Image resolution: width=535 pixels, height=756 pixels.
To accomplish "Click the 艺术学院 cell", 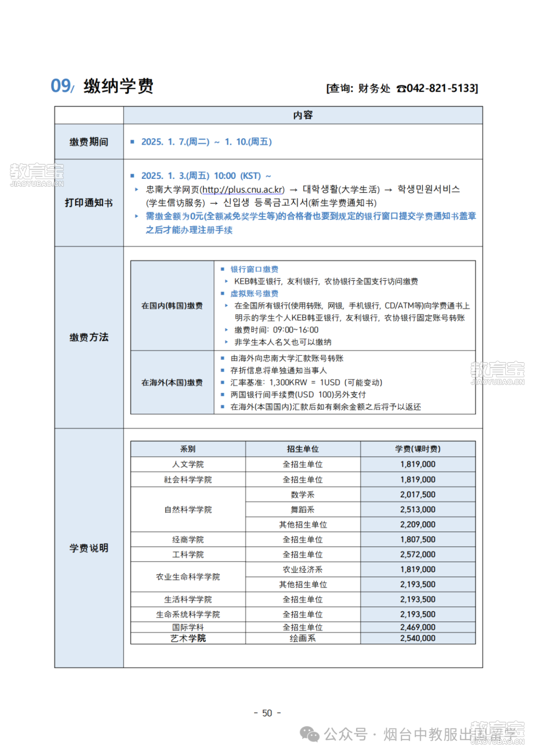I will (188, 638).
